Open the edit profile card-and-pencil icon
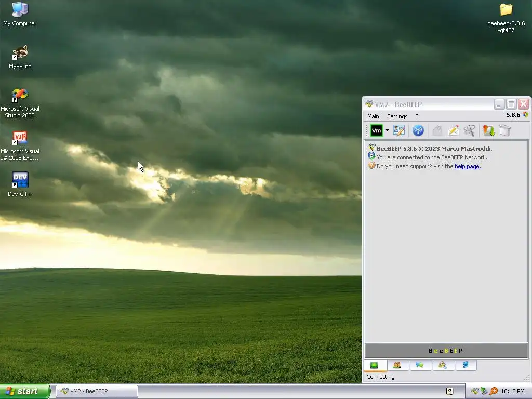This screenshot has width=532, height=399. [x=398, y=130]
